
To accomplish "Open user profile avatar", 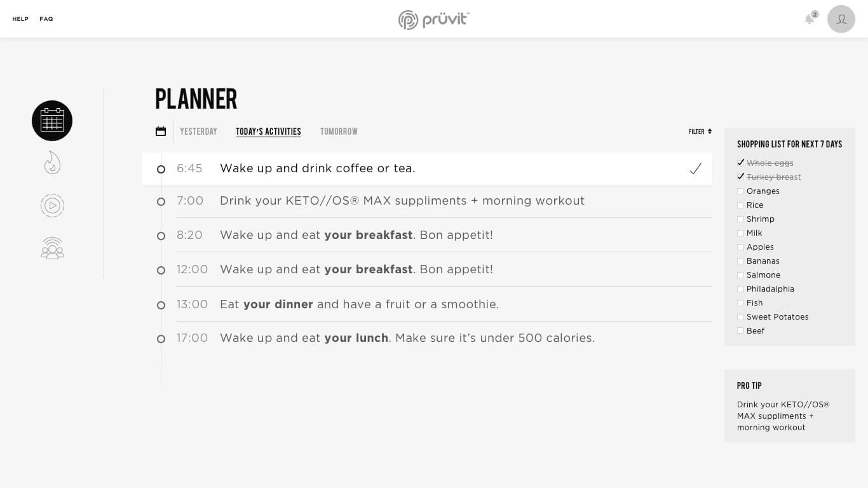I will [x=841, y=19].
